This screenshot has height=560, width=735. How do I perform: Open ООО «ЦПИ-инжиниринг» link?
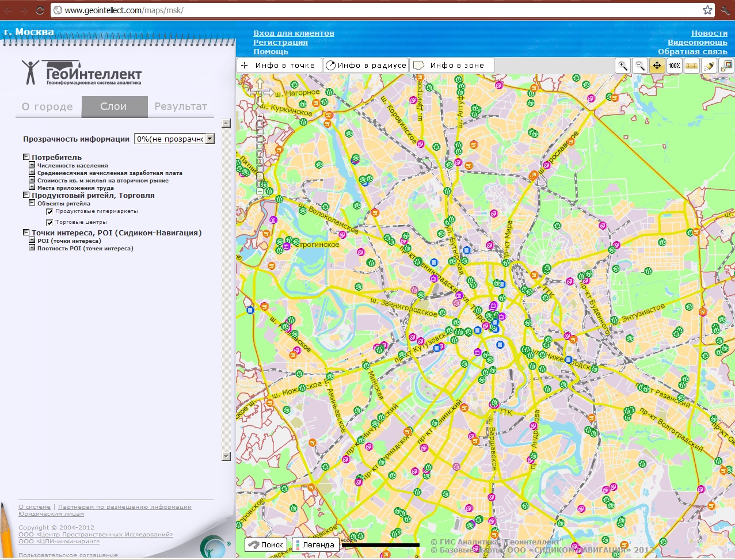[59, 542]
